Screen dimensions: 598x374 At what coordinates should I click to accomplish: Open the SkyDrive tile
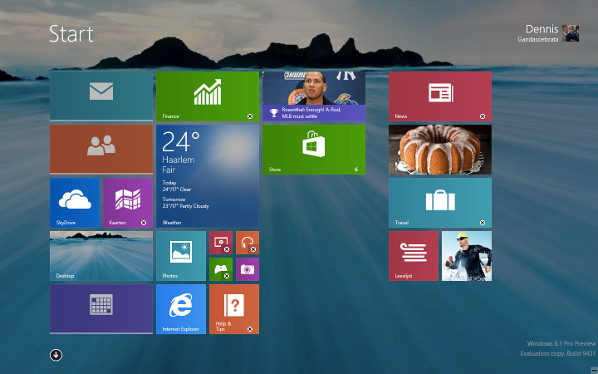point(75,203)
